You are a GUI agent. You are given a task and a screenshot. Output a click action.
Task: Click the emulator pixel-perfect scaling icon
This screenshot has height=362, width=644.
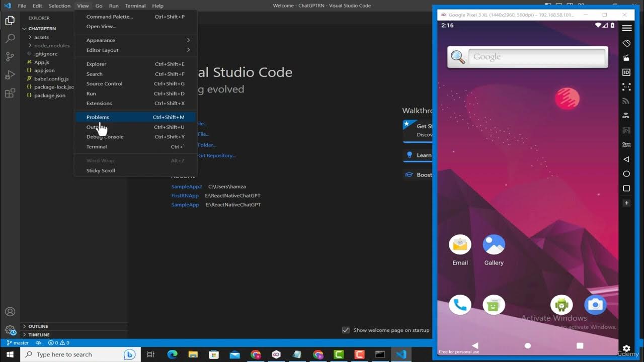tap(626, 87)
